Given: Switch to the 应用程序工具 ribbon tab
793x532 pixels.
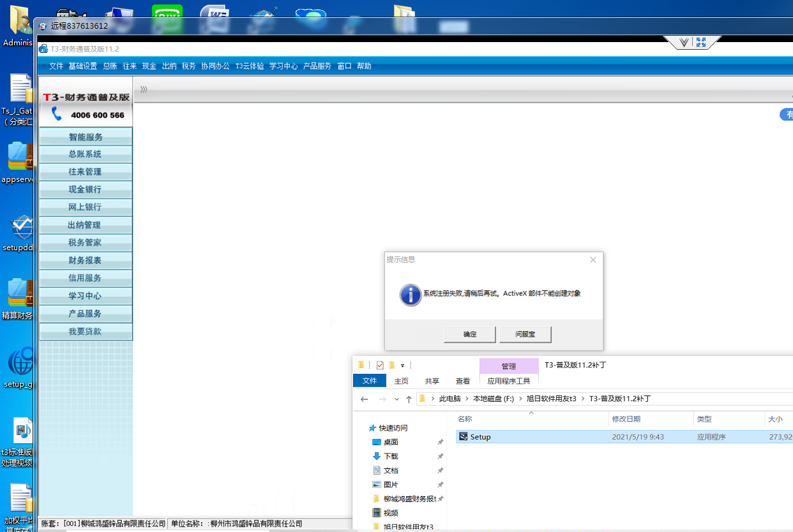Looking at the screenshot, I should (509, 381).
